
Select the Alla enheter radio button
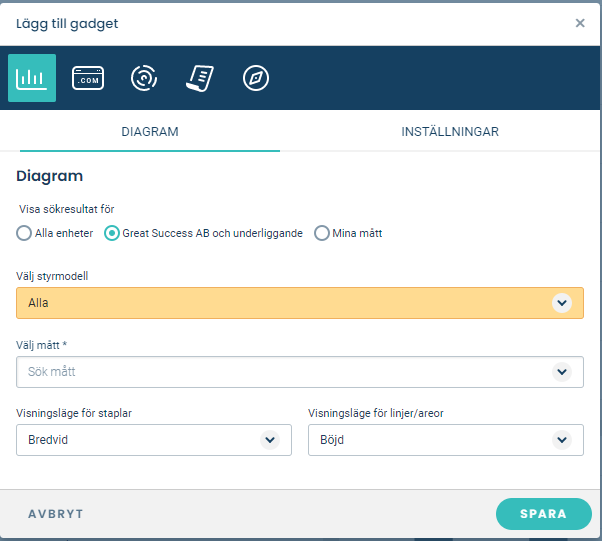tap(24, 233)
